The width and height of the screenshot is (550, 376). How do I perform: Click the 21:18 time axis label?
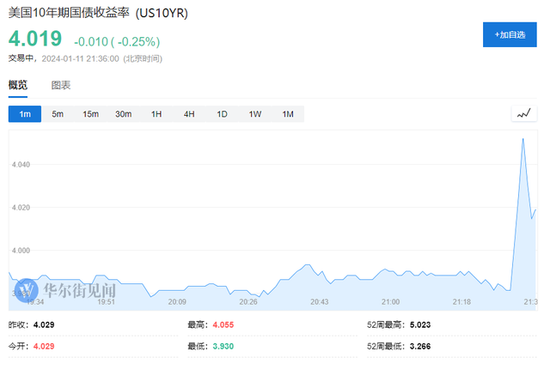coord(462,302)
